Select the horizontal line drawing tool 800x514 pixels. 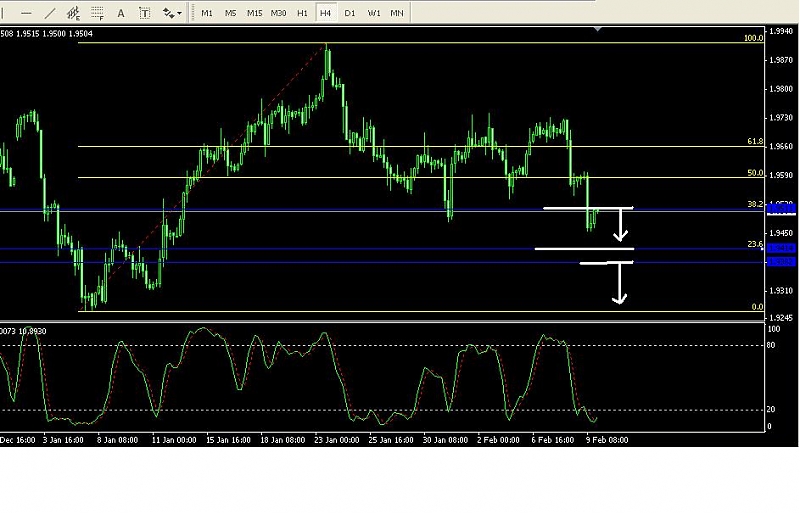pyautogui.click(x=26, y=13)
